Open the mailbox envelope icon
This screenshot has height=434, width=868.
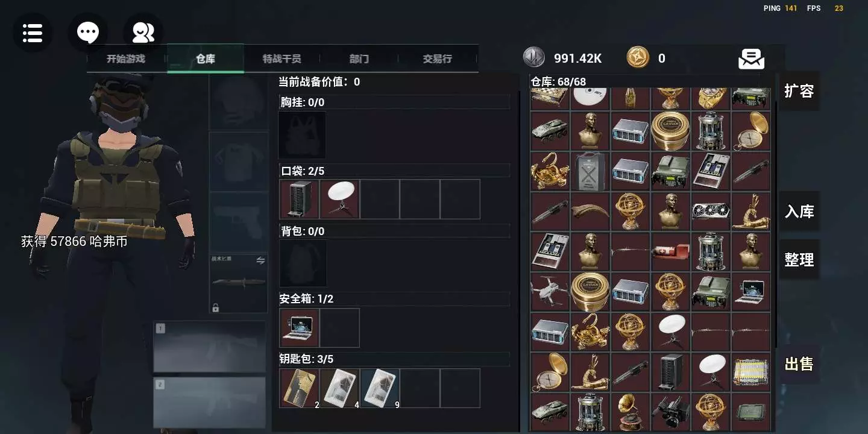[751, 58]
